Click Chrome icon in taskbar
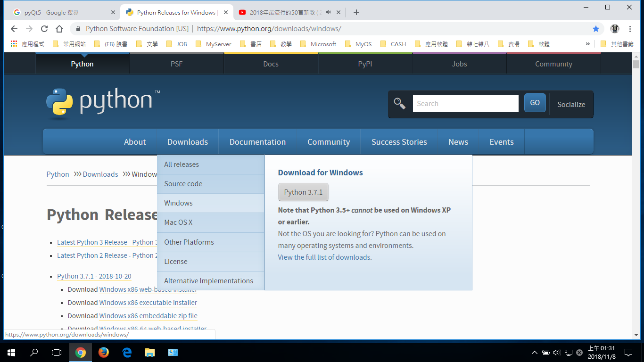 [81, 352]
